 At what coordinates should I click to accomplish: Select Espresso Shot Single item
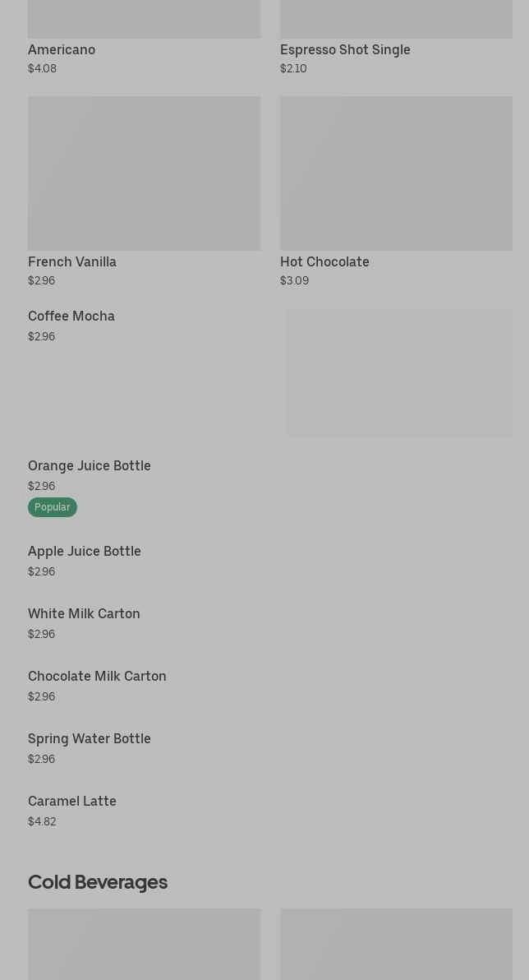(x=345, y=50)
